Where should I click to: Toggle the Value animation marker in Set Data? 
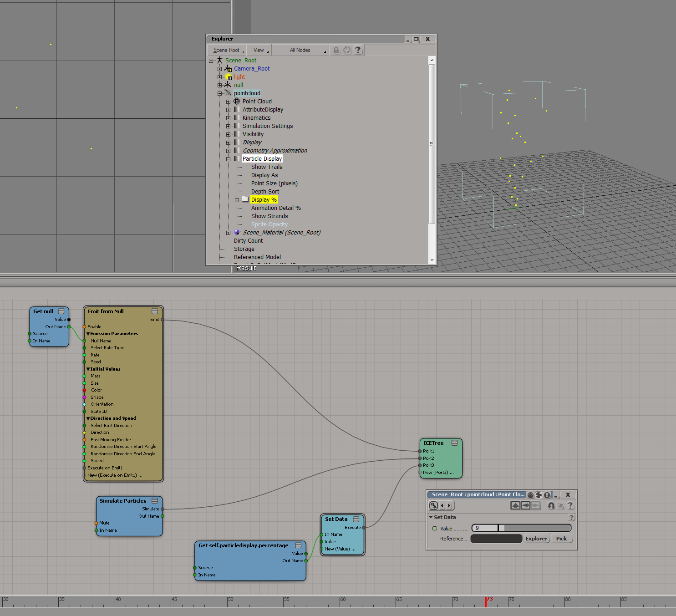(435, 529)
